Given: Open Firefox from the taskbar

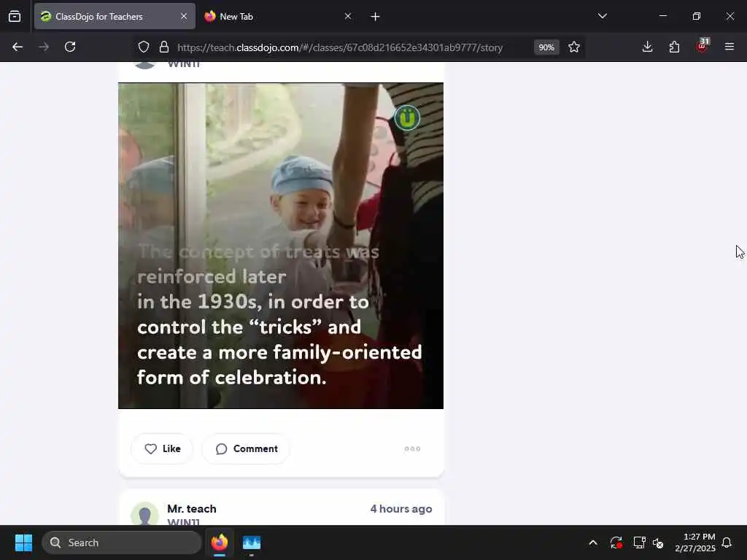Looking at the screenshot, I should [220, 542].
